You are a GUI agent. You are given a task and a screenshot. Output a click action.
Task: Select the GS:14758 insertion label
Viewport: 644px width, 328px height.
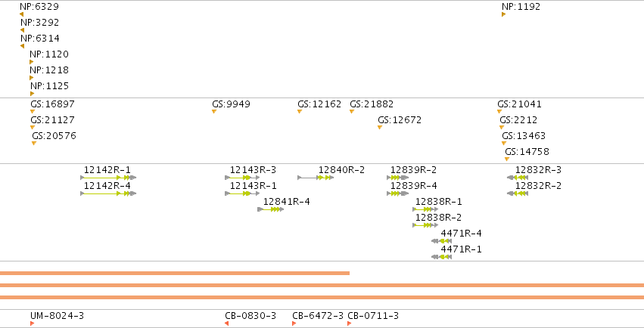coord(527,152)
